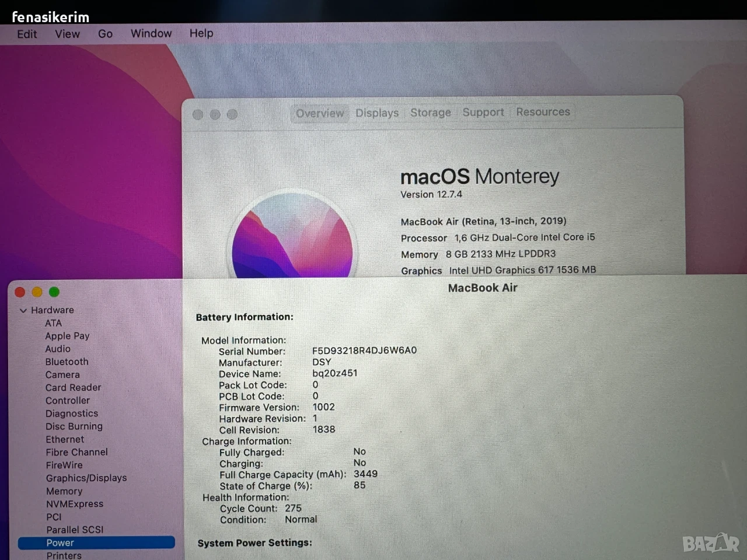Image resolution: width=747 pixels, height=560 pixels.
Task: Click the battery serial number F5D93218R4DJ6W6A0
Action: pyautogui.click(x=364, y=351)
